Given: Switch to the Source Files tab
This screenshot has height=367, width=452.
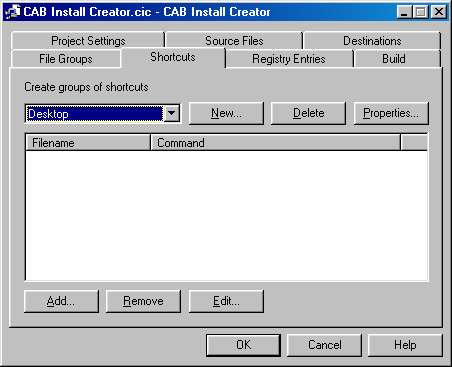Looking at the screenshot, I should 234,41.
